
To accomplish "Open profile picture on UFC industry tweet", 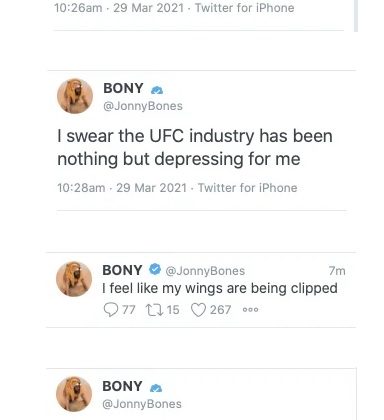I will pyautogui.click(x=75, y=96).
